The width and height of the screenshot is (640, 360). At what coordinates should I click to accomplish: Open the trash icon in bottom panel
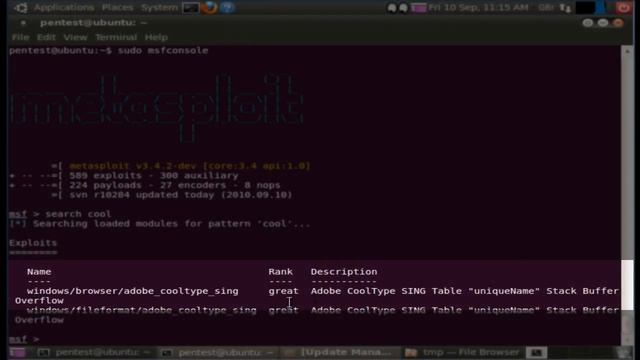tap(624, 352)
